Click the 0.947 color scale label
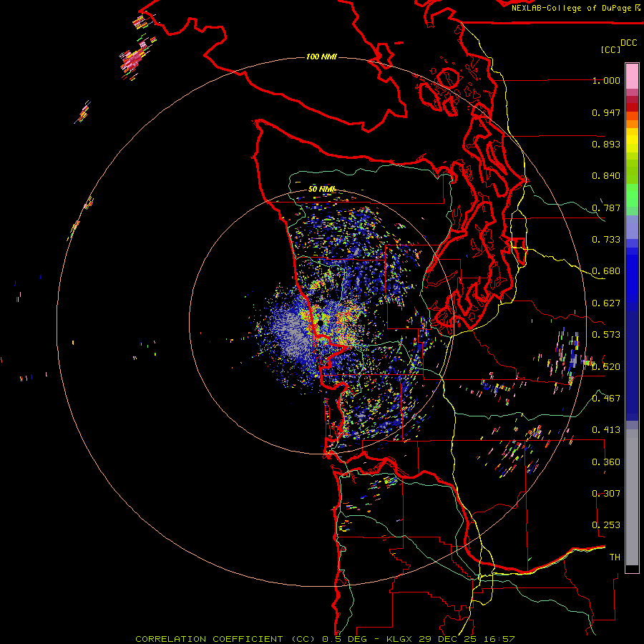Screen dimensions: 644x644 coord(606,112)
